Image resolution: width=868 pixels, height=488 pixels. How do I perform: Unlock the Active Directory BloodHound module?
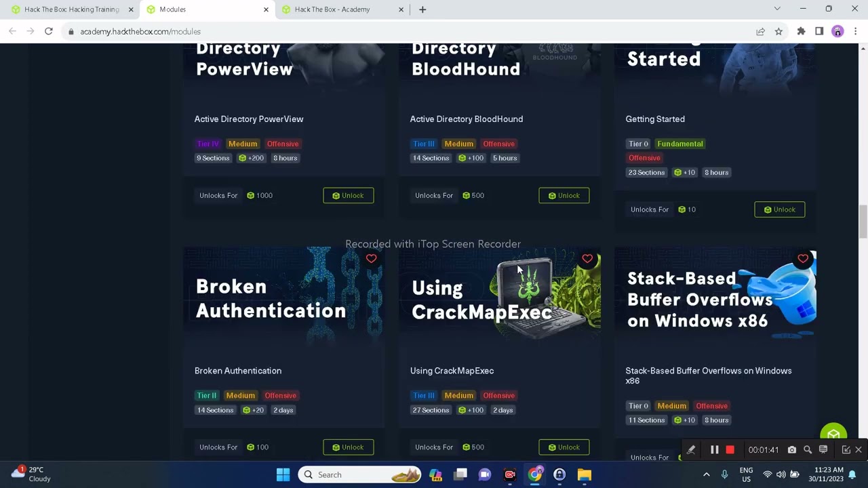[564, 195]
